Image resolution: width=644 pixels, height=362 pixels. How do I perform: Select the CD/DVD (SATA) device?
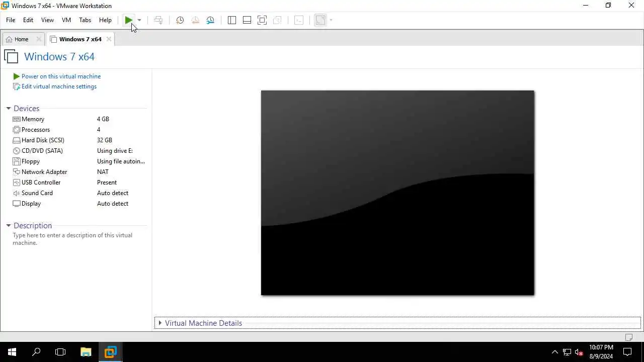[x=79, y=151]
